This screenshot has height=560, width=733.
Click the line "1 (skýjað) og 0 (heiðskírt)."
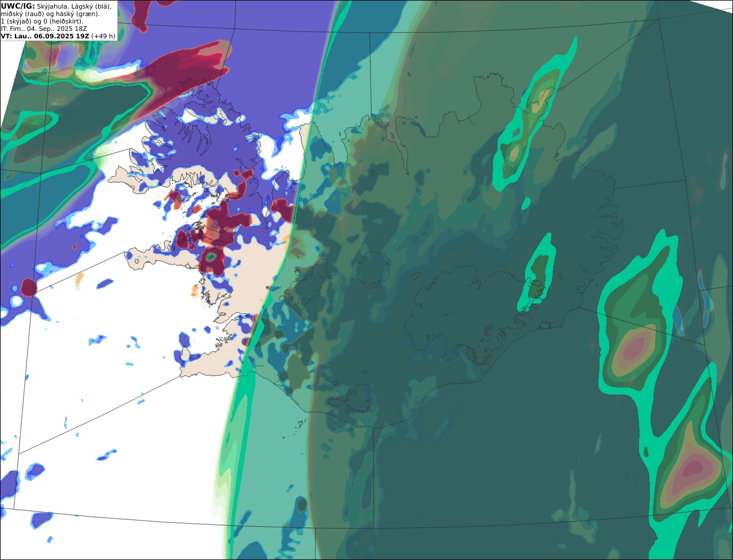click(x=42, y=21)
